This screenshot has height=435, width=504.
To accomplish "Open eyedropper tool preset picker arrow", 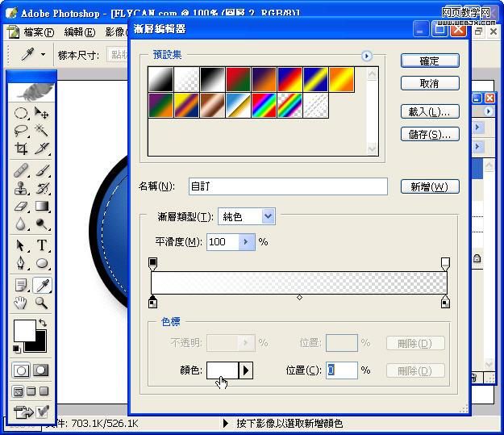I will [x=43, y=55].
